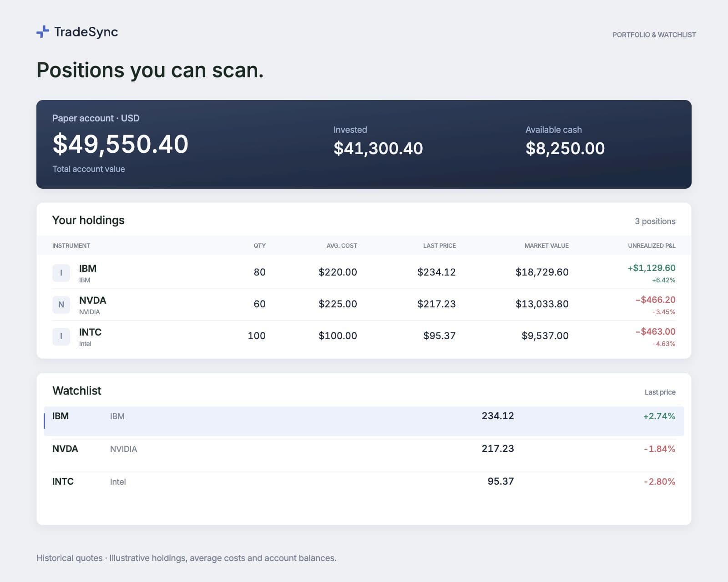Click the $49,550.40 total account value
Image resolution: width=728 pixels, height=582 pixels.
tap(120, 144)
